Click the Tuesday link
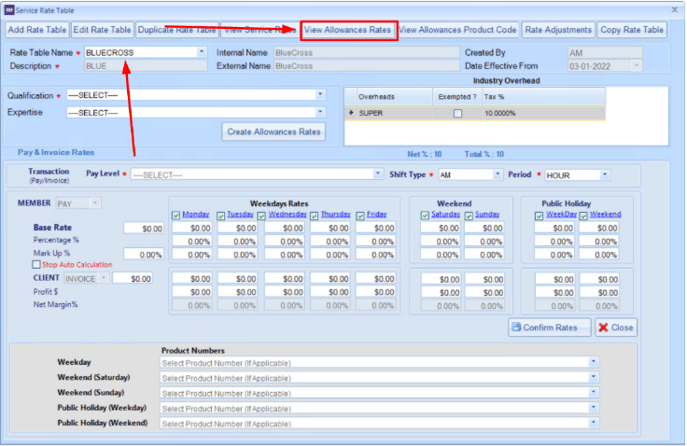Screen dimensions: 687x446 (x=240, y=214)
